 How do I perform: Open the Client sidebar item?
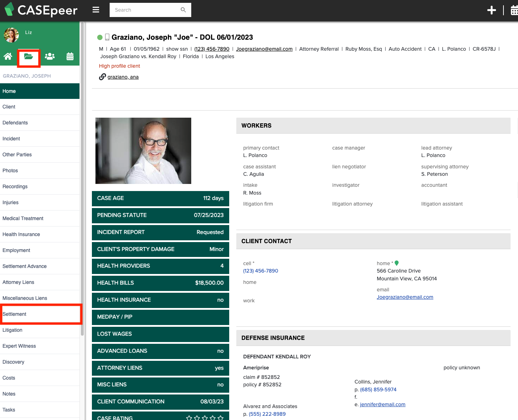click(40, 107)
